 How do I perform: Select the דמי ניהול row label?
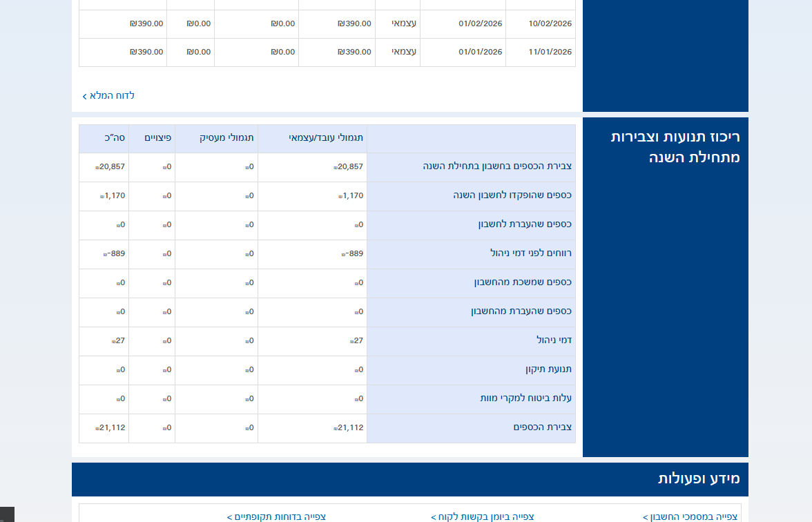click(554, 340)
